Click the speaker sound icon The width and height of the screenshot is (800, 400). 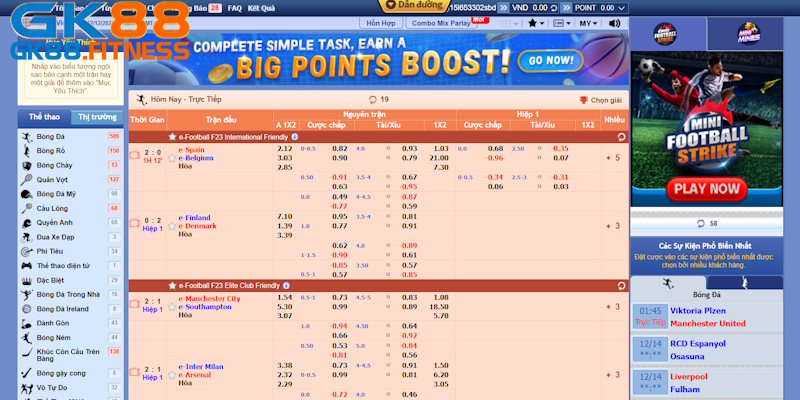pos(614,23)
